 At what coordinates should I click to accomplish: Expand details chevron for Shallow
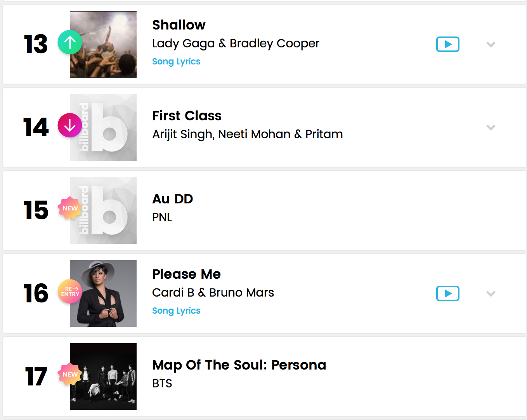click(x=491, y=44)
